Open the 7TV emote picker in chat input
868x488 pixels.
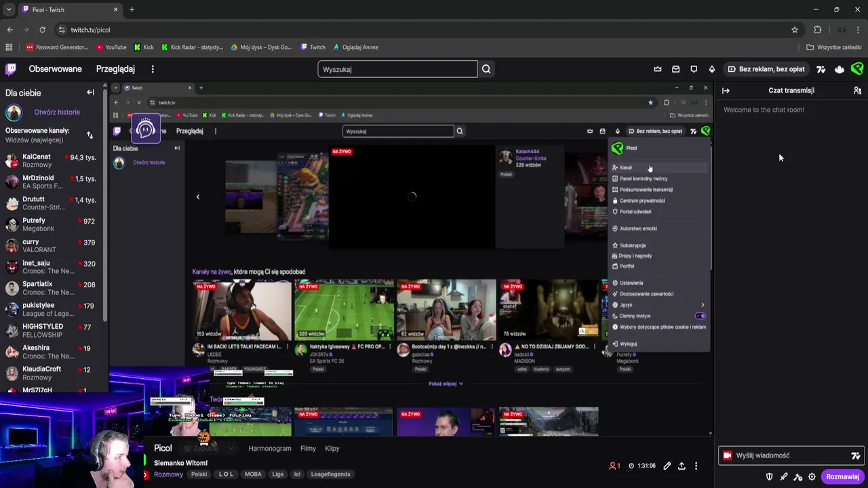(856, 455)
